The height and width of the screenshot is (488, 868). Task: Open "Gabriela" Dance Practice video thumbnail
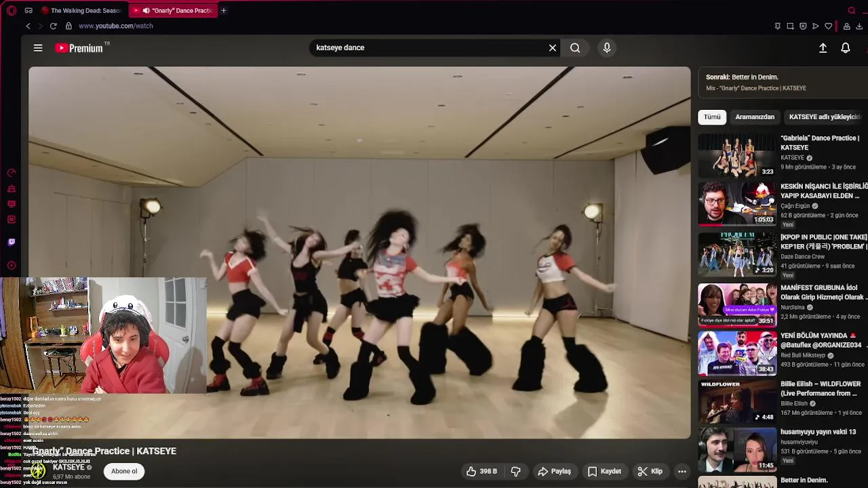click(737, 155)
